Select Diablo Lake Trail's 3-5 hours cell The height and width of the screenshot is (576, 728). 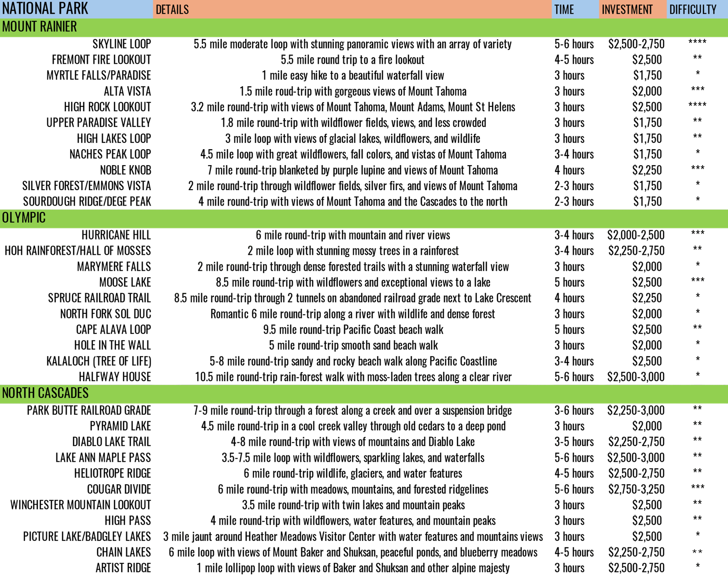pyautogui.click(x=574, y=442)
